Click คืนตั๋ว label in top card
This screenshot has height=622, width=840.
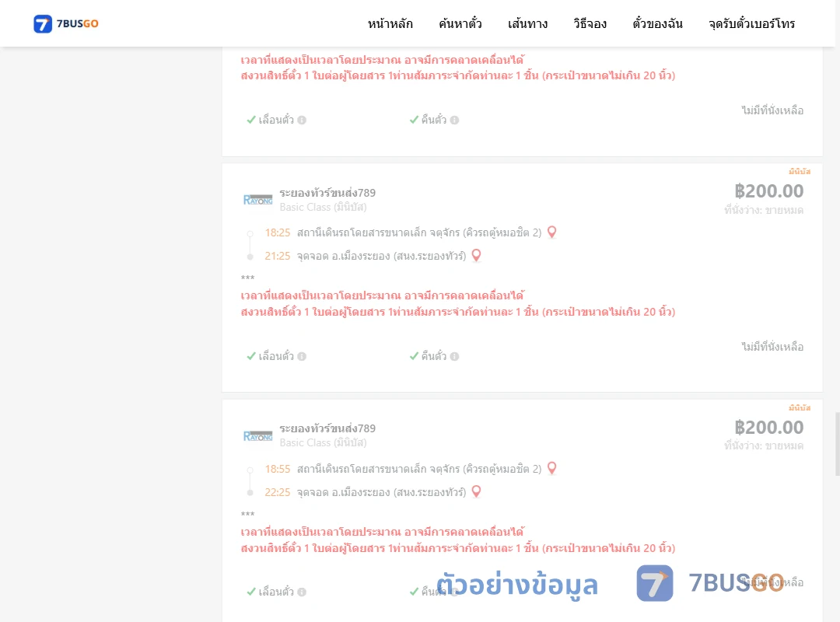pyautogui.click(x=433, y=120)
